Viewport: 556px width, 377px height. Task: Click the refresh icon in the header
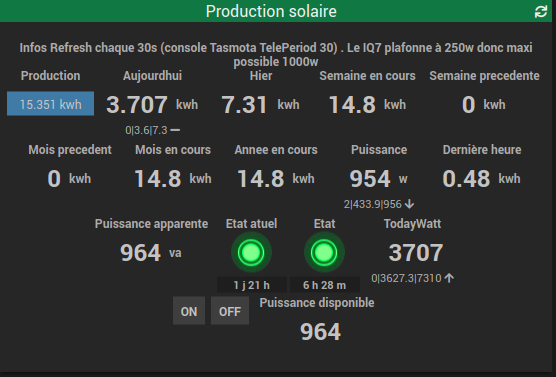point(541,12)
